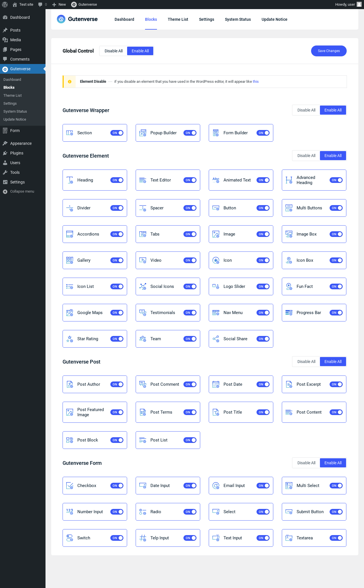Toggle the Text Editor block switch

click(190, 180)
